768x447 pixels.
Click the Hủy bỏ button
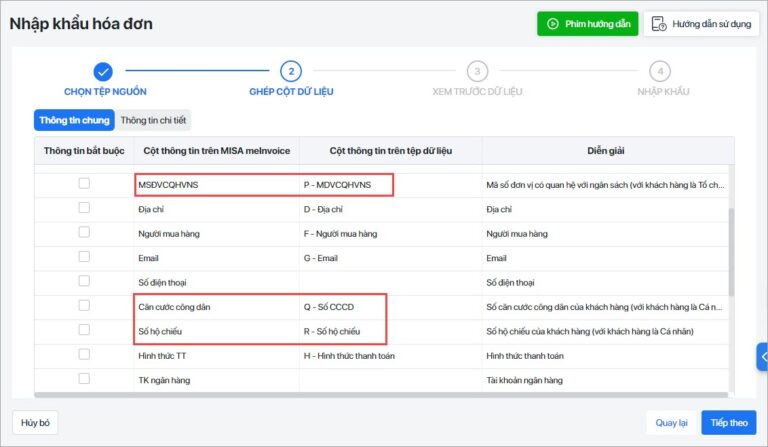35,423
